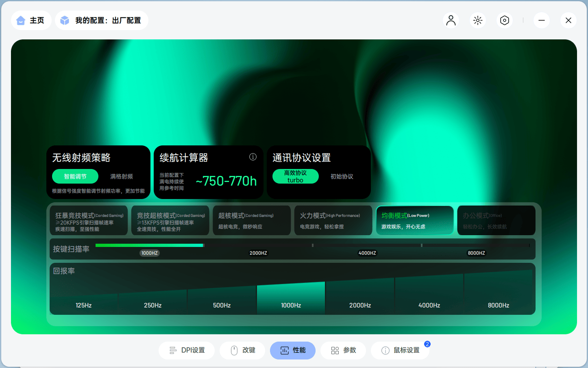This screenshot has height=368, width=588.
Task: Open the settings gear icon
Action: point(504,20)
